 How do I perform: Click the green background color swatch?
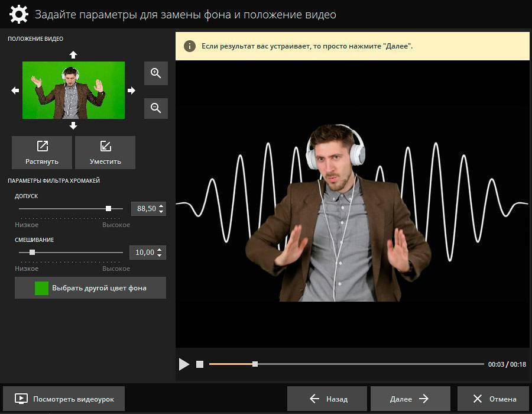(x=41, y=288)
